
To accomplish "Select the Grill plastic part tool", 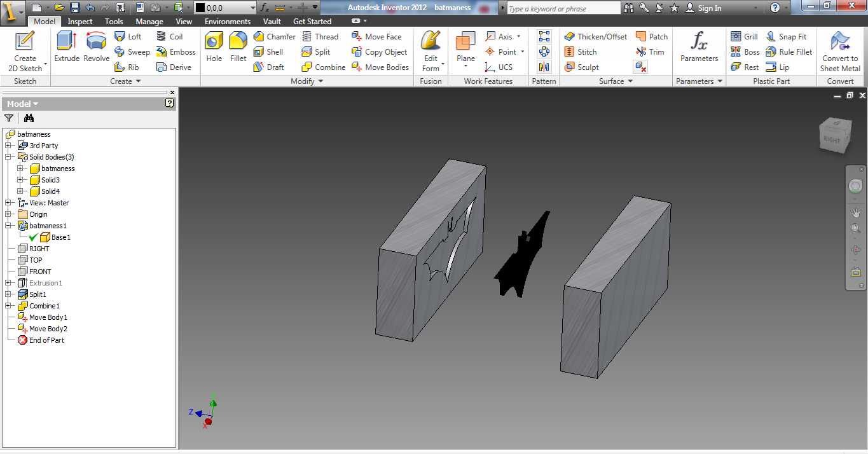I will [x=744, y=37].
